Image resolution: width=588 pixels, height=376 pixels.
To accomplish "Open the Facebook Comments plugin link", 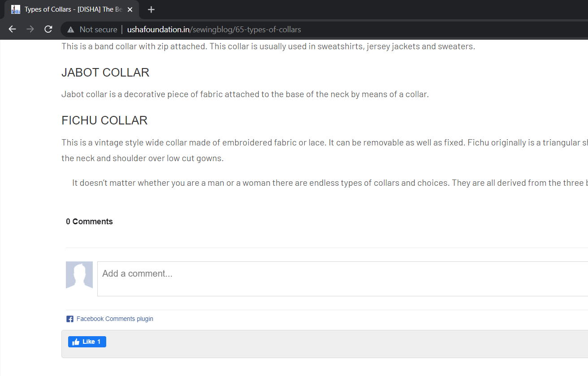I will click(x=115, y=319).
